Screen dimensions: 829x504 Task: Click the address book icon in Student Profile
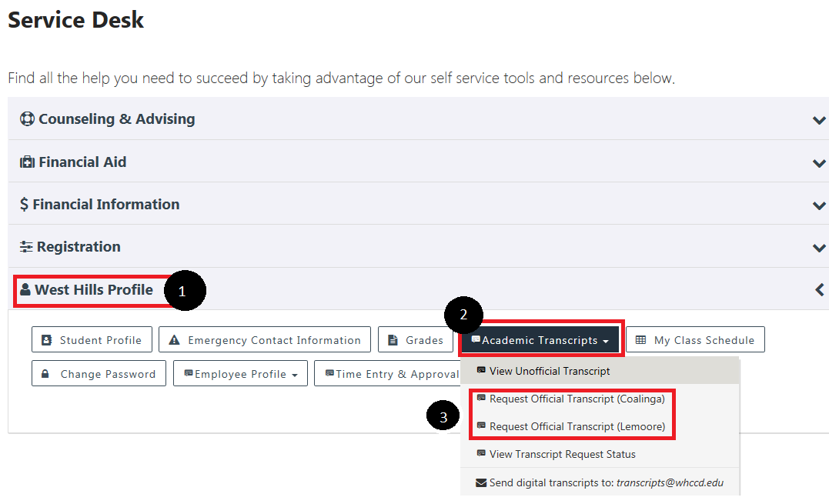[46, 340]
